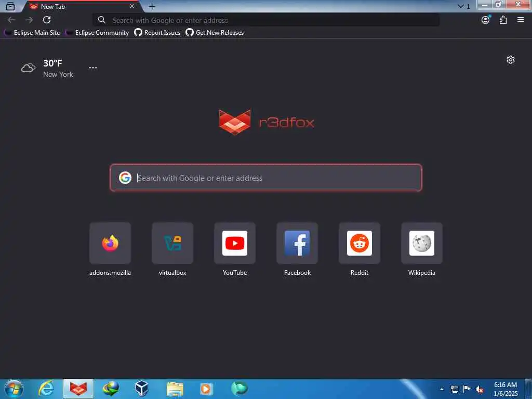Open the Action Center flag icon
Image resolution: width=532 pixels, height=399 pixels.
pyautogui.click(x=467, y=389)
